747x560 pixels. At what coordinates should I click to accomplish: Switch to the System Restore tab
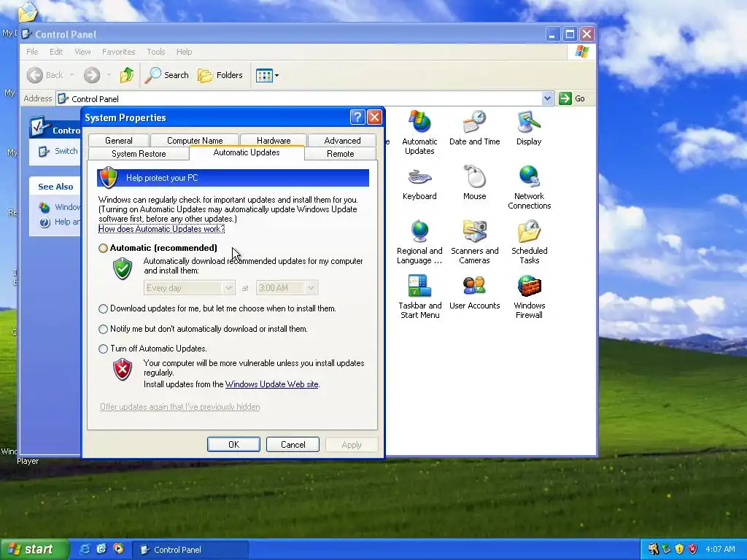click(x=139, y=154)
